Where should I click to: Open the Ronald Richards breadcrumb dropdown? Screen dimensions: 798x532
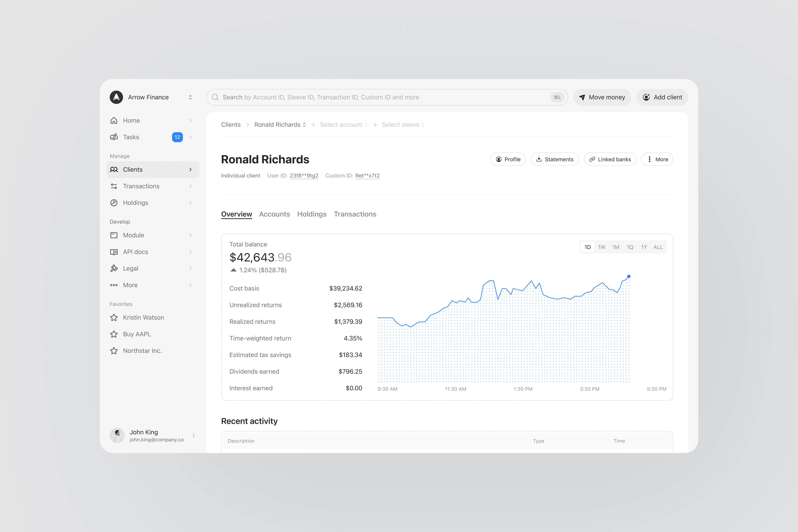pos(280,125)
